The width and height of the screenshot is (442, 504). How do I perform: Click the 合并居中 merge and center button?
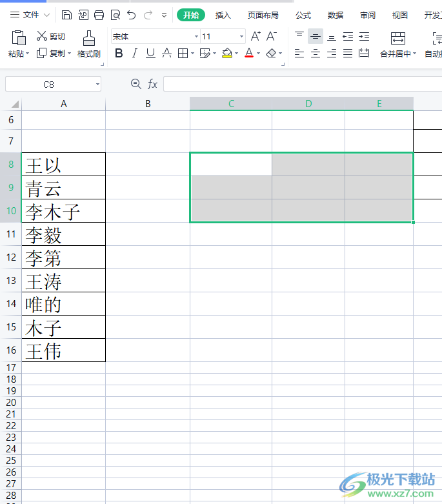click(x=398, y=45)
